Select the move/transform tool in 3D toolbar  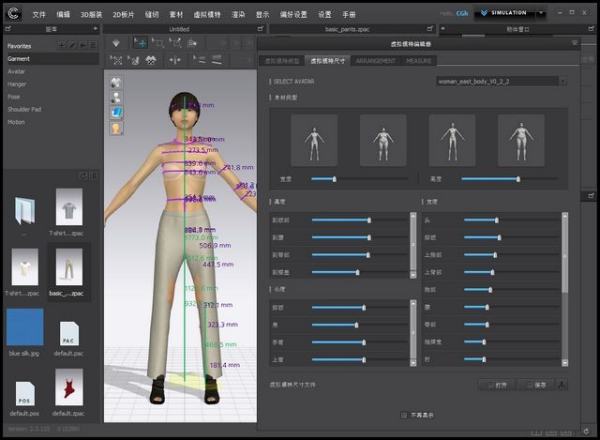tap(140, 43)
